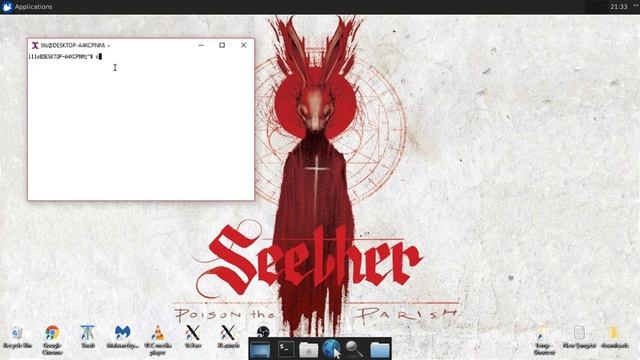The height and width of the screenshot is (360, 640).
Task: Launch Google Chrome from the desktop
Action: [52, 339]
